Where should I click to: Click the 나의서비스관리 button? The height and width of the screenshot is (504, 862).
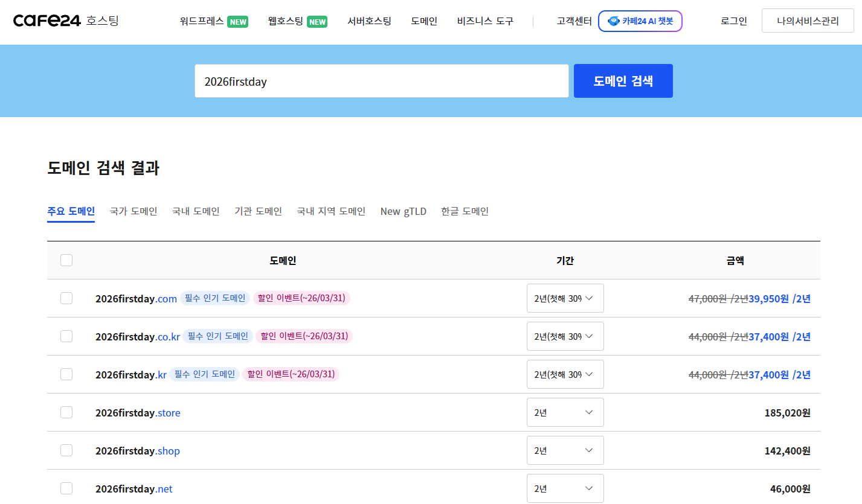click(x=808, y=20)
